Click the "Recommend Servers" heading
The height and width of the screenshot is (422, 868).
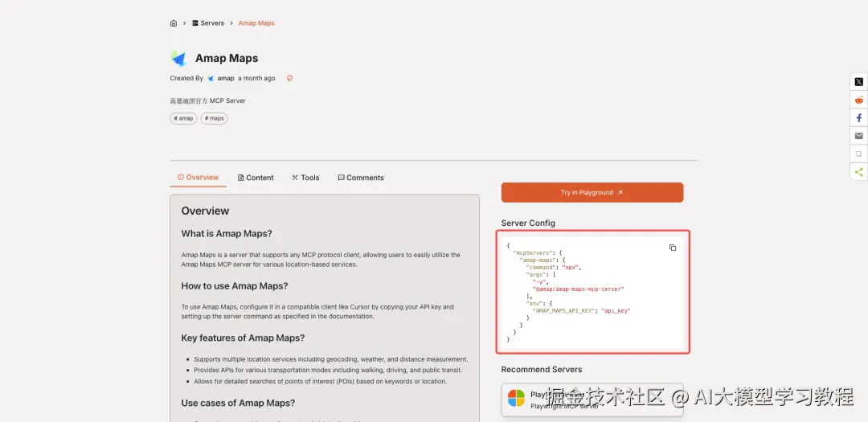coord(542,370)
